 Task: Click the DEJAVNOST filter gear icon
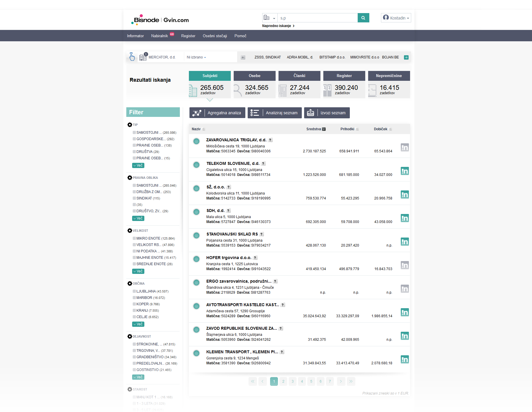(x=130, y=336)
